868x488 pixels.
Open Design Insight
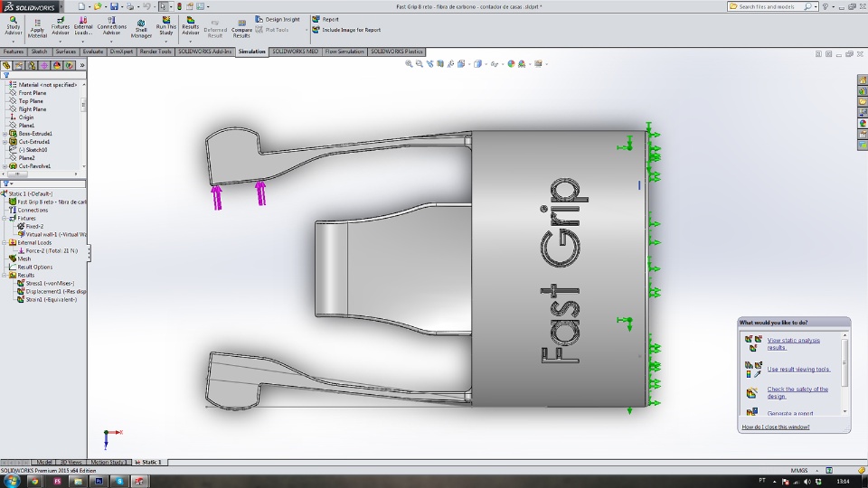click(x=278, y=19)
